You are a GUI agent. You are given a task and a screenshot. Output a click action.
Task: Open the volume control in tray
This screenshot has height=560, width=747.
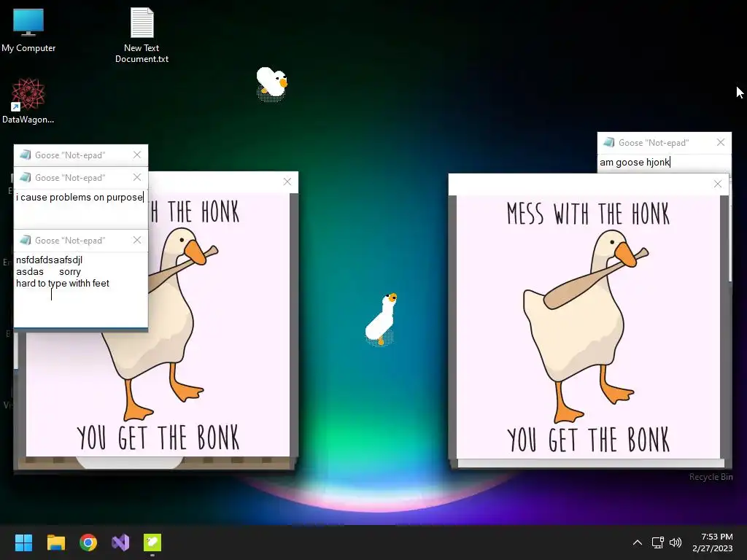click(x=676, y=542)
